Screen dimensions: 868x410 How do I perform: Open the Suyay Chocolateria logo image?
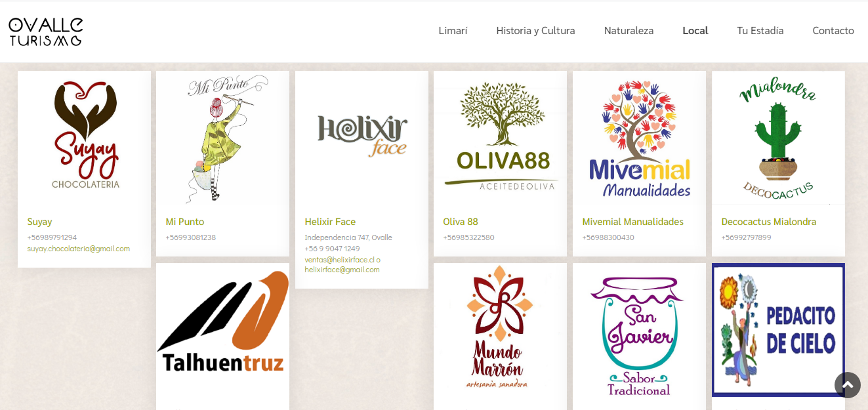pyautogui.click(x=84, y=138)
